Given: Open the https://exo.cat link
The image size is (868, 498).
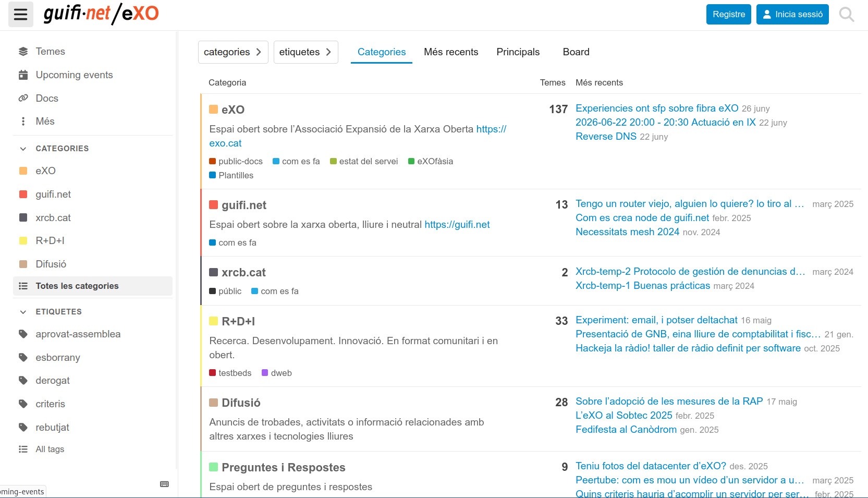Looking at the screenshot, I should pos(358,136).
